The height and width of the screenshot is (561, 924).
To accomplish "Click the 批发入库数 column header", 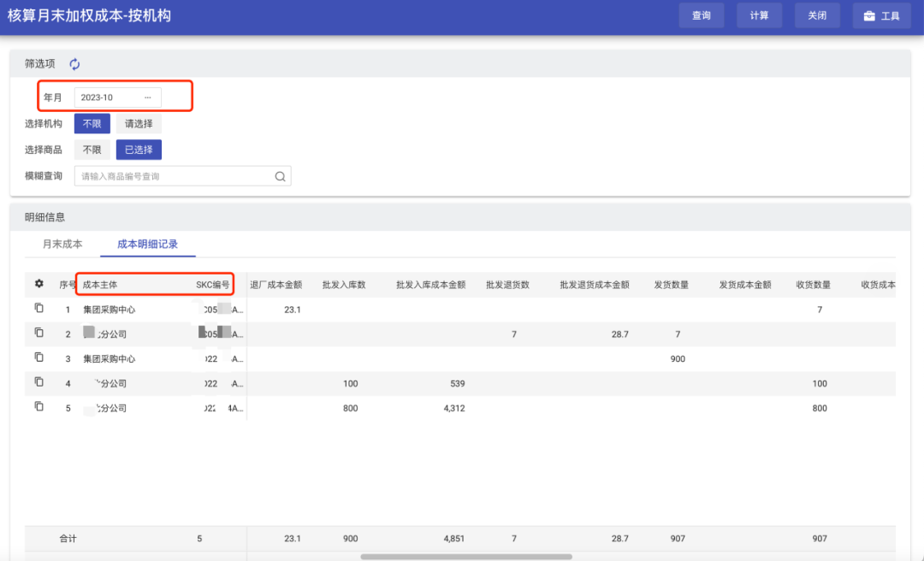I will coord(344,285).
